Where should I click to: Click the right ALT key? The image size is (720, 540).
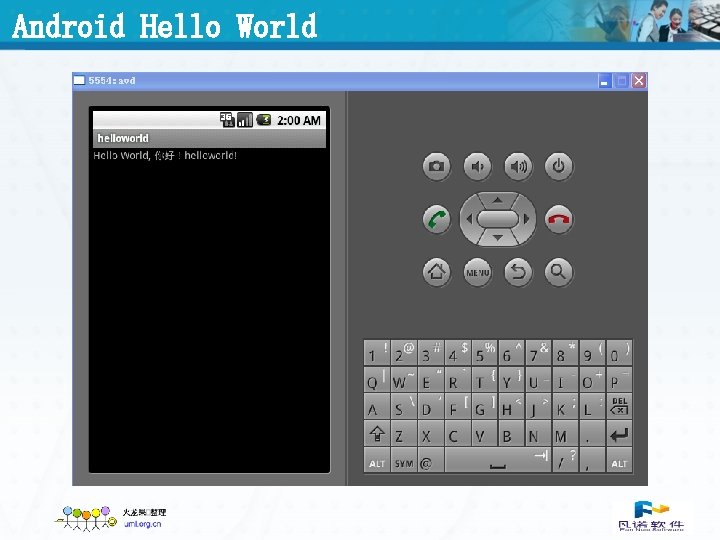[619, 460]
